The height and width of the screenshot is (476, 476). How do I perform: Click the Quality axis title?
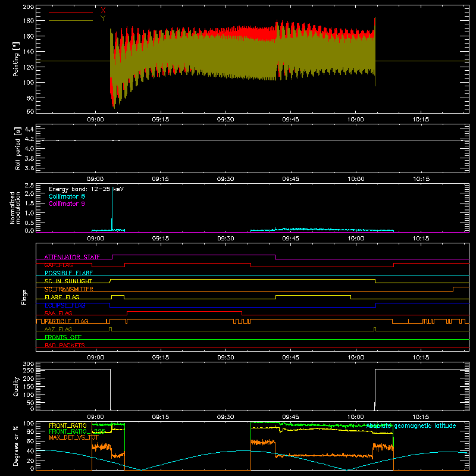(x=16, y=386)
